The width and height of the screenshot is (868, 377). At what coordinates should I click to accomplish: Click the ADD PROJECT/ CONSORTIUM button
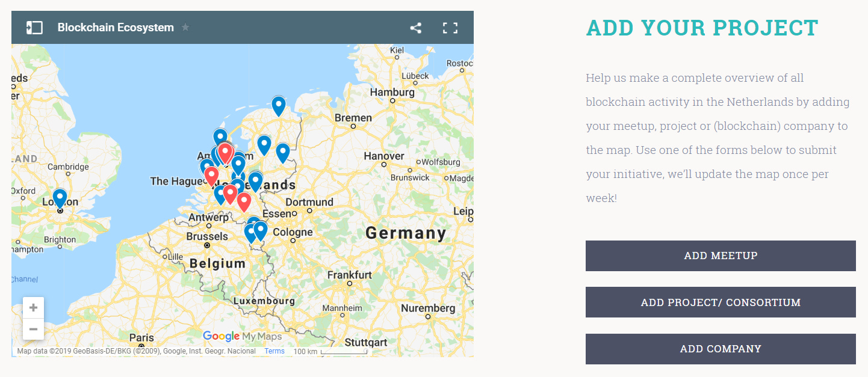tap(721, 302)
